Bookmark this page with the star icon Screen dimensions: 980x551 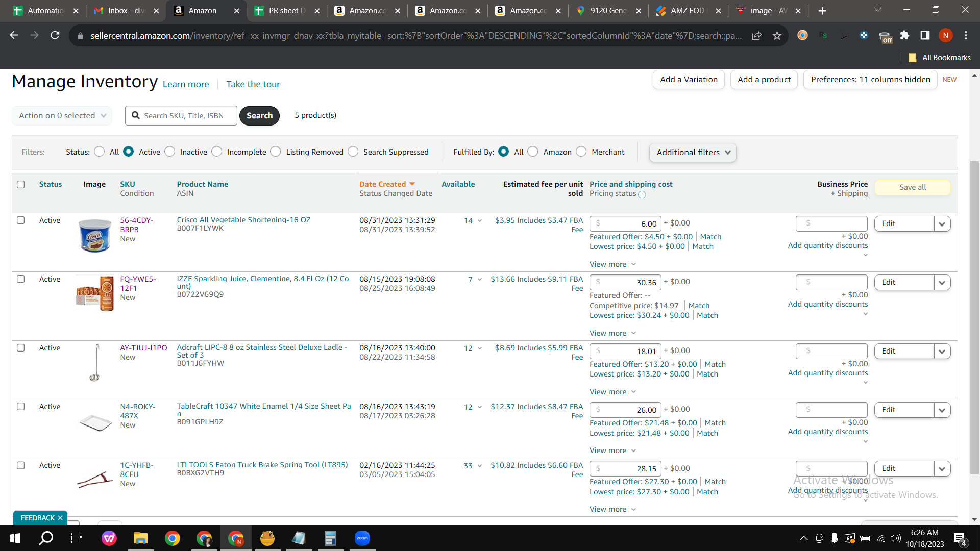point(777,35)
